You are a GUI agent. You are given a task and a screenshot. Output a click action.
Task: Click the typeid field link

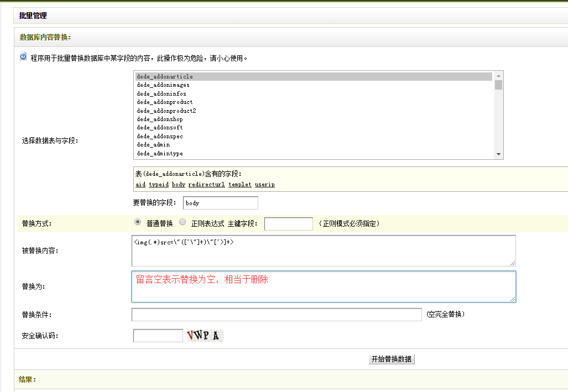point(158,185)
